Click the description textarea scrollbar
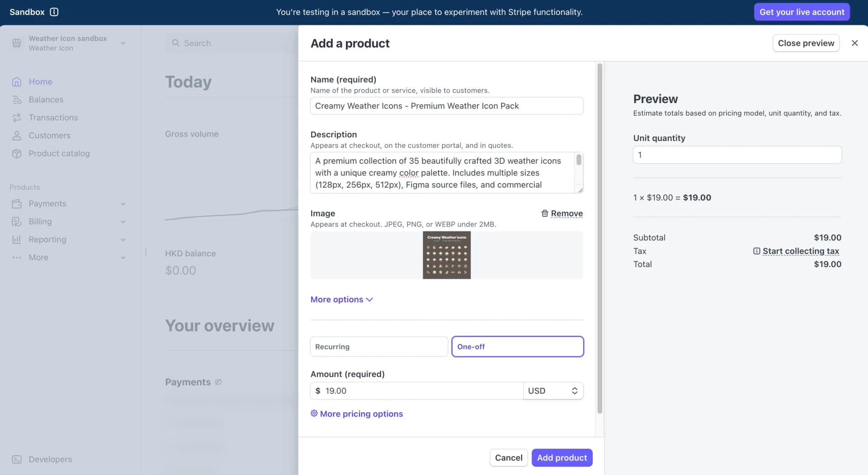This screenshot has width=868, height=475. tap(579, 160)
